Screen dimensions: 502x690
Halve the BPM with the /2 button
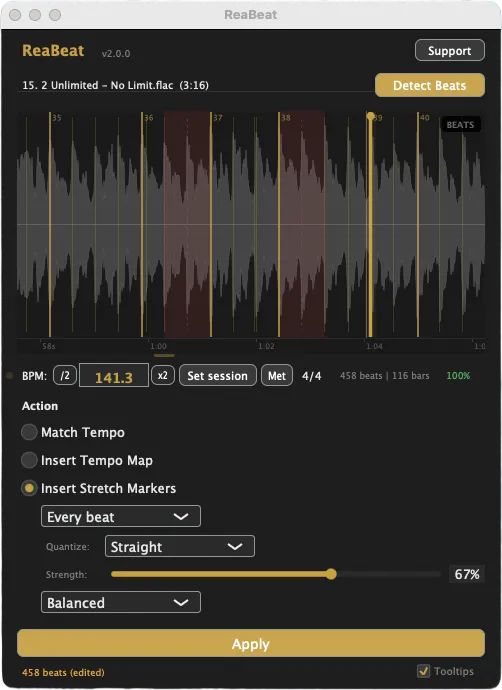pos(65,375)
